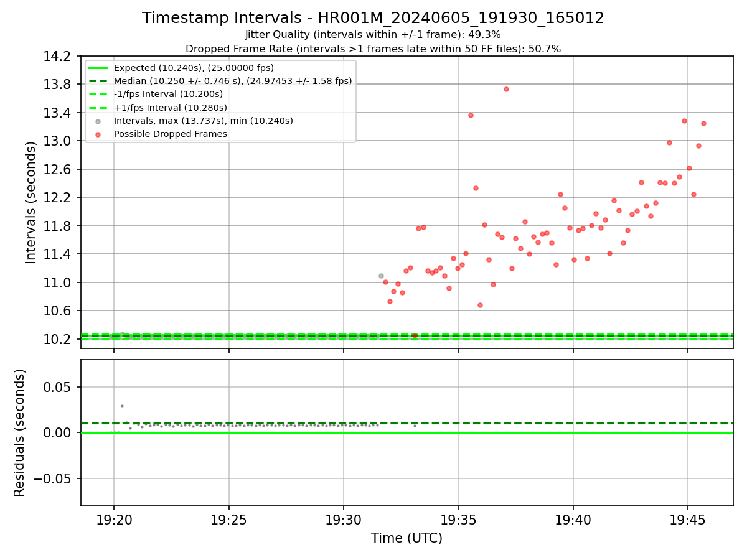
Task: Click the "Residuals (seconds)" y-axis label
Action: pyautogui.click(x=20, y=432)
